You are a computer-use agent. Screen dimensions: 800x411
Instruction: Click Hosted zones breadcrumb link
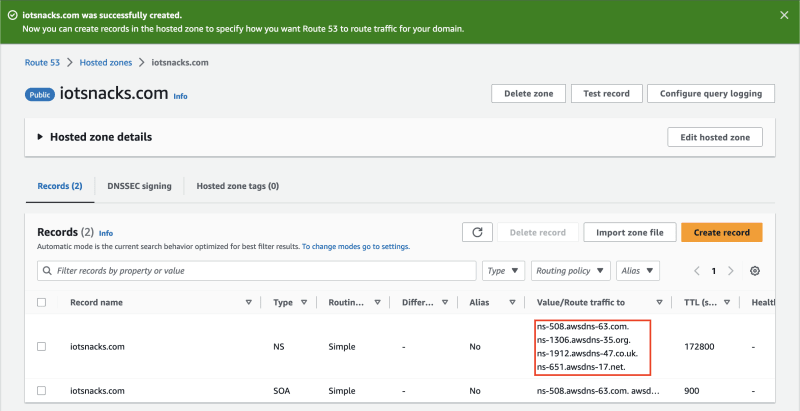(x=106, y=63)
